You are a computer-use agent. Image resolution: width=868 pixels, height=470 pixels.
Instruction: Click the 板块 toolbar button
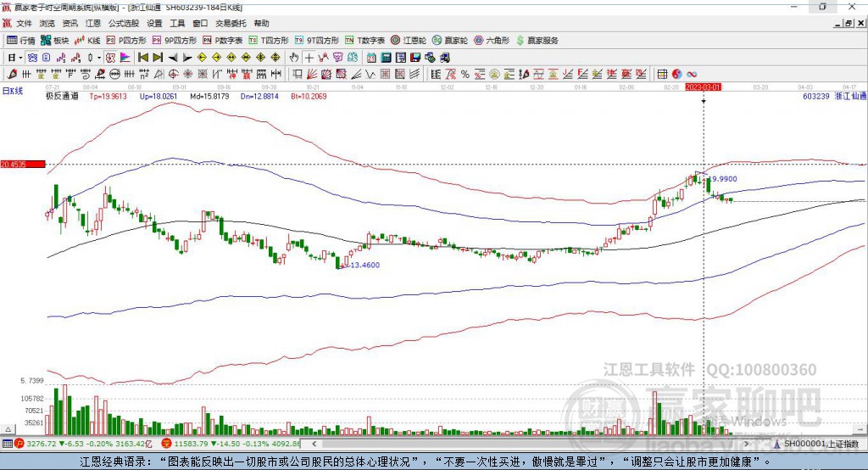click(55, 41)
